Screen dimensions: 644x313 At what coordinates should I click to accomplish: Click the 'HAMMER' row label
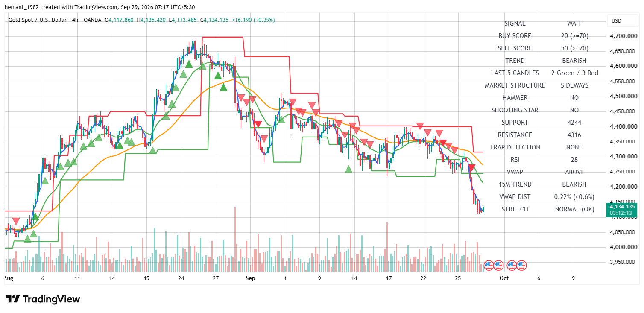pyautogui.click(x=515, y=98)
